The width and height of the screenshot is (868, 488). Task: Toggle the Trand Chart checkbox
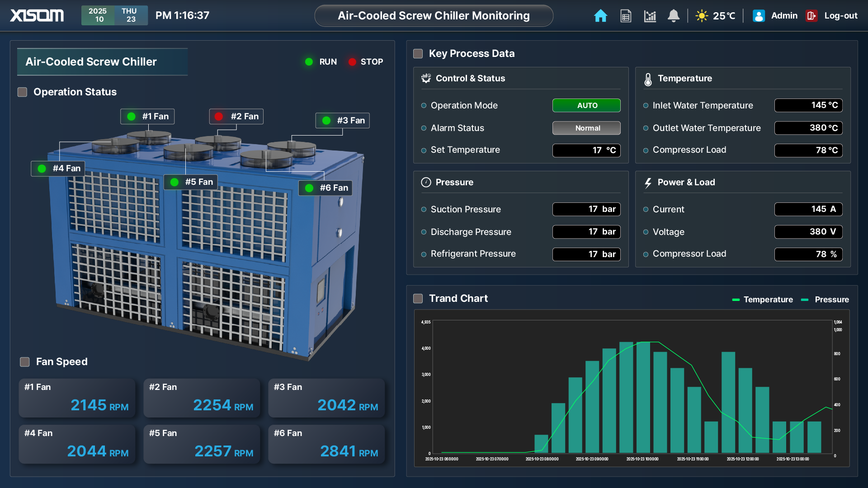[418, 298]
